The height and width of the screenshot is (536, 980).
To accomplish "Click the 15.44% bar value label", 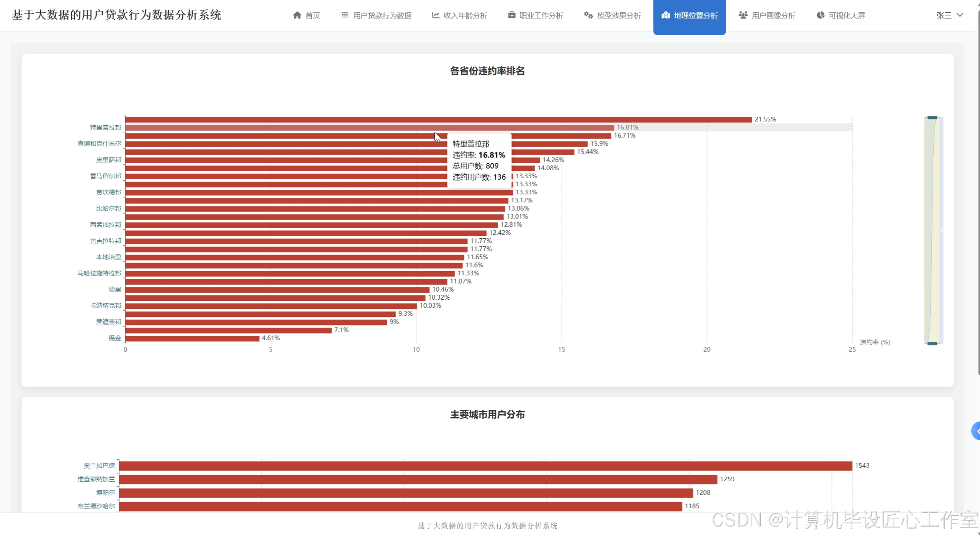I will click(588, 152).
